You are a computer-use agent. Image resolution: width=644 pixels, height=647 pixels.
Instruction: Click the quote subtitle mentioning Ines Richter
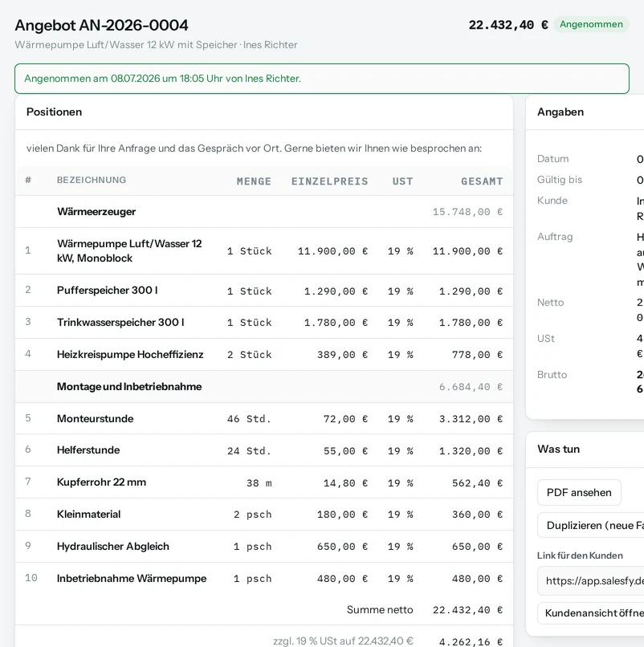click(156, 45)
